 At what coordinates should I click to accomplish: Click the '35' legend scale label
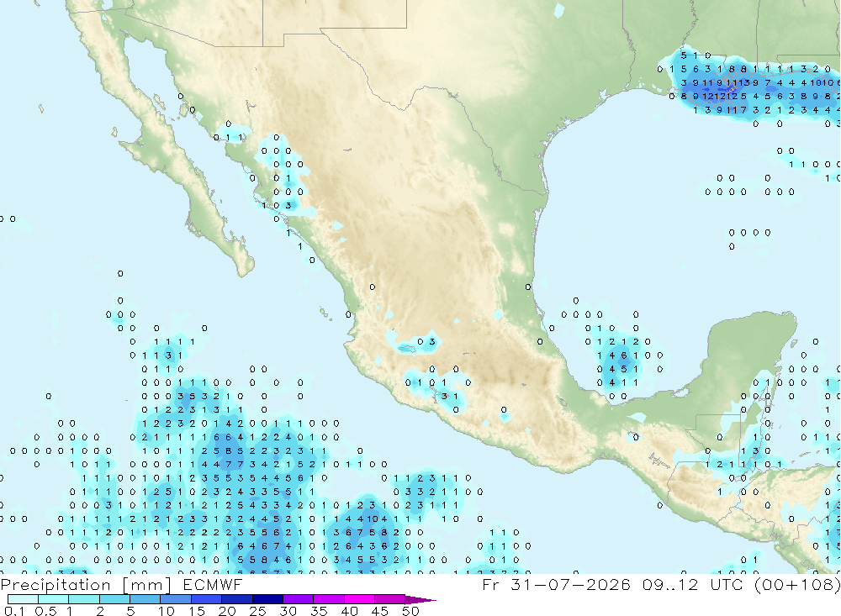tap(319, 611)
